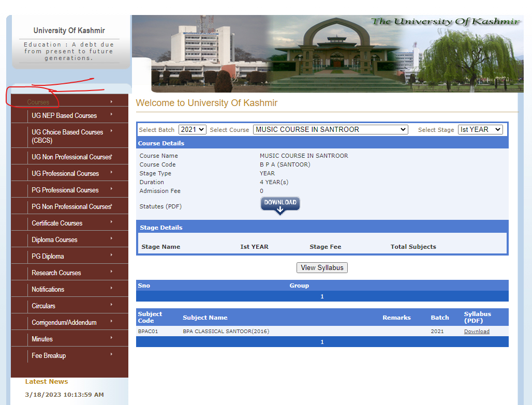Click the Subject Name column header
532x405 pixels.
pos(205,318)
